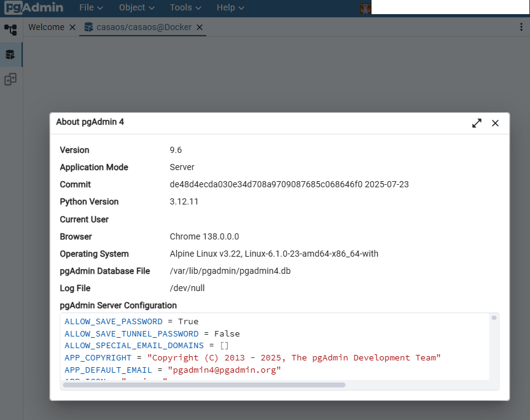Click the pgAdmin Database File label

click(105, 271)
